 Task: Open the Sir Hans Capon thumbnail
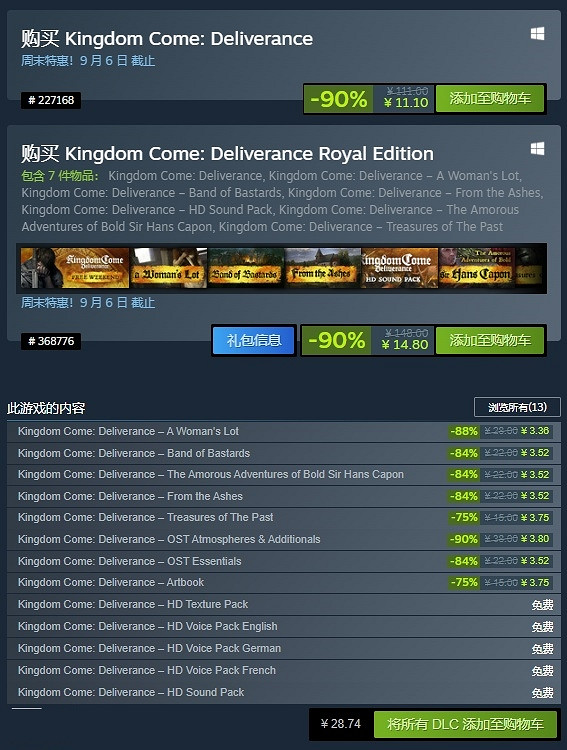pos(477,268)
